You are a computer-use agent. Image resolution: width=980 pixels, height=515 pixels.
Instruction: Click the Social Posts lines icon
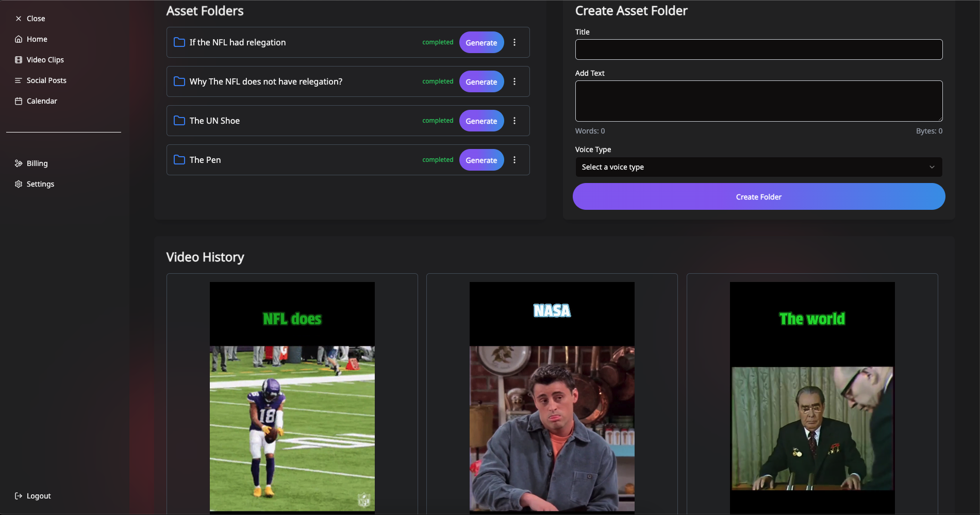tap(19, 80)
